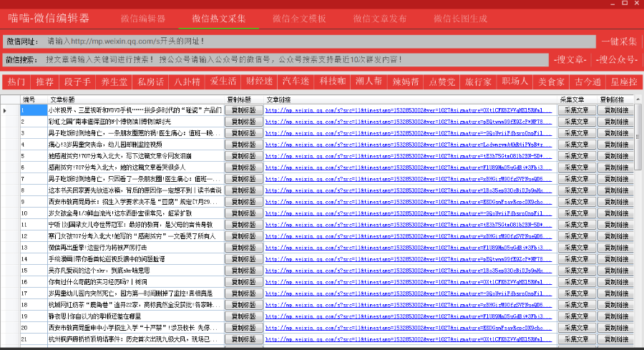Click the table vertical scrollbar thumb
Image resolution: width=644 pixels, height=350 pixels.
pos(638,137)
